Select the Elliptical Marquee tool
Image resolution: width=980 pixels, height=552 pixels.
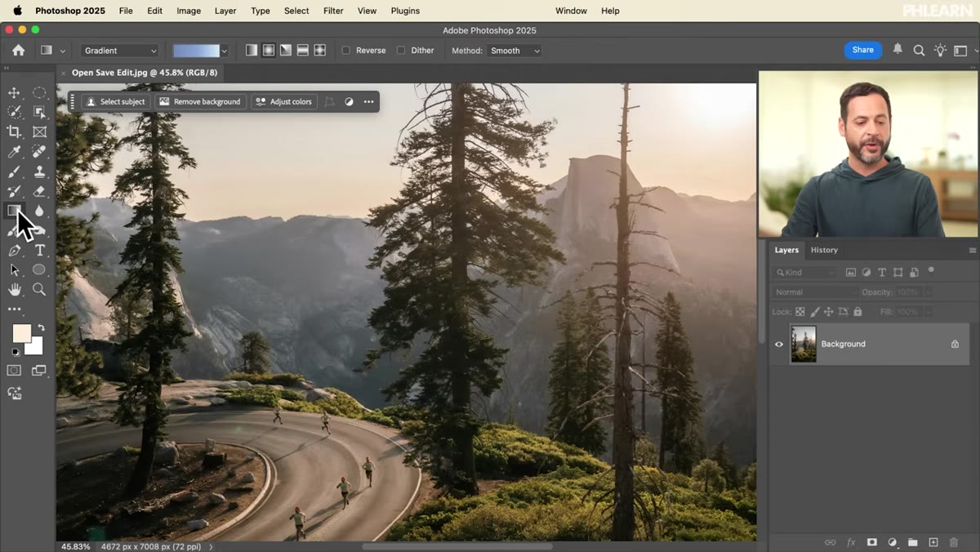39,92
